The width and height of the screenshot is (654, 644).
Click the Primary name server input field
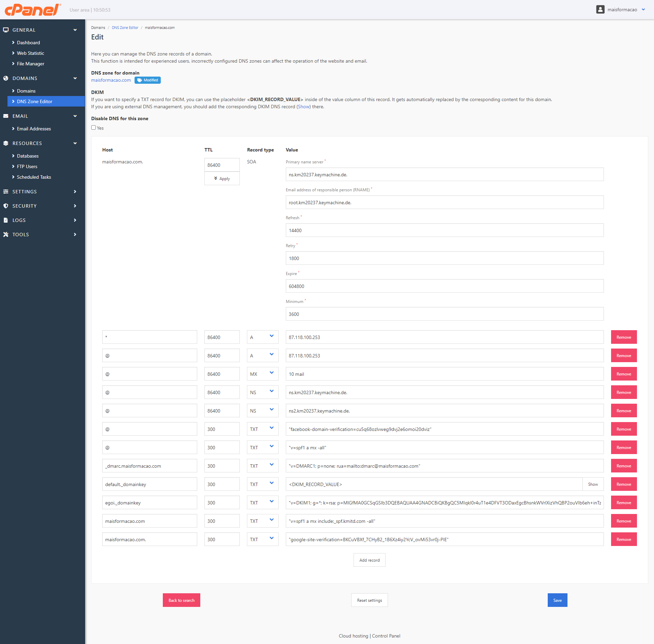(x=445, y=175)
